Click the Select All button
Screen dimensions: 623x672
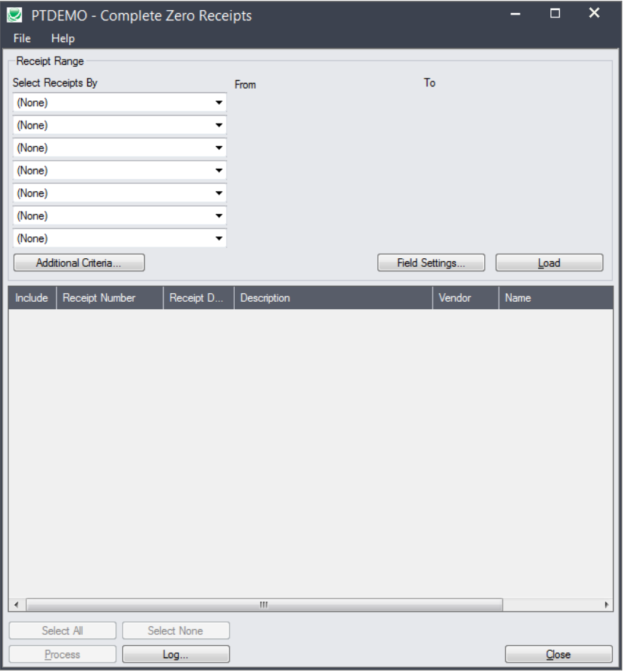tap(63, 631)
